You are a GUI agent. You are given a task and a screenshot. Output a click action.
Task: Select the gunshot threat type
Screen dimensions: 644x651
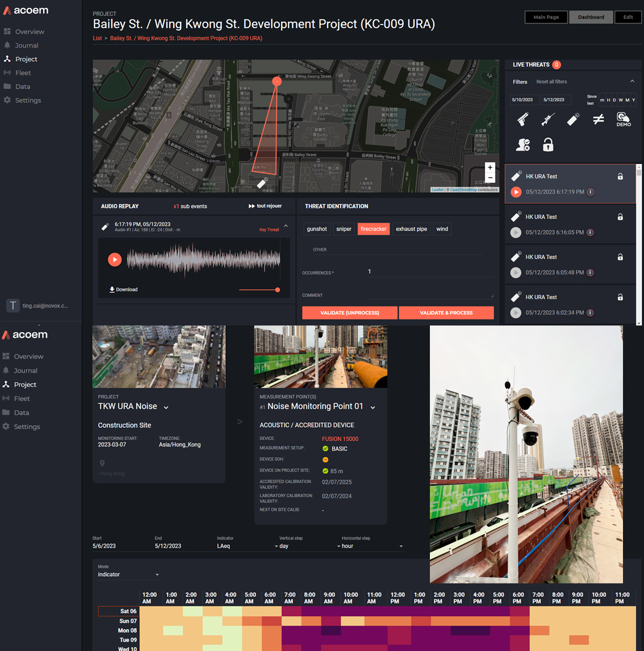(x=317, y=229)
